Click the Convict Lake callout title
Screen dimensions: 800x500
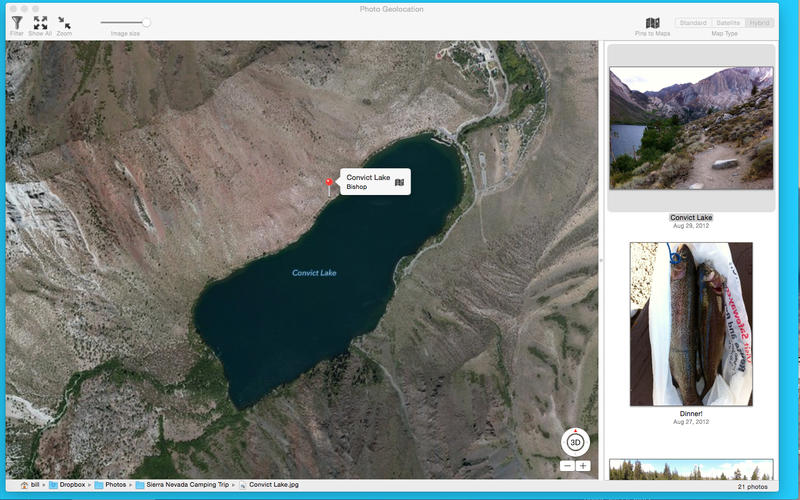point(368,177)
